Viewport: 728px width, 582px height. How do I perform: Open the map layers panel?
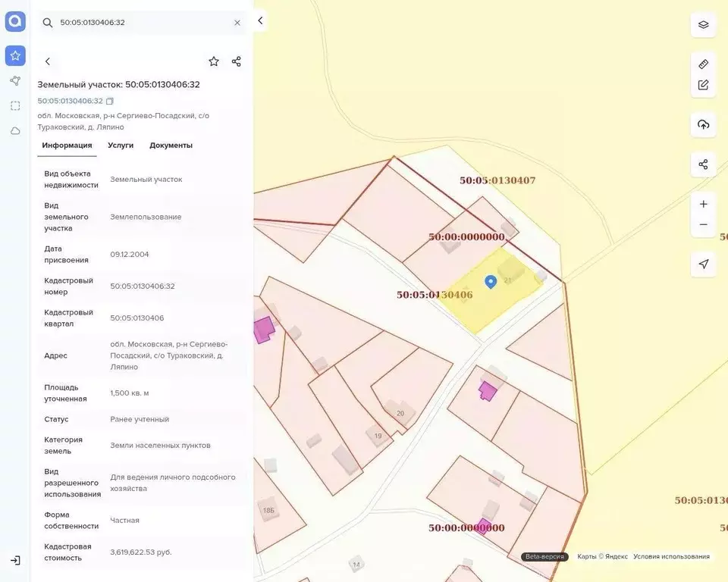[703, 24]
